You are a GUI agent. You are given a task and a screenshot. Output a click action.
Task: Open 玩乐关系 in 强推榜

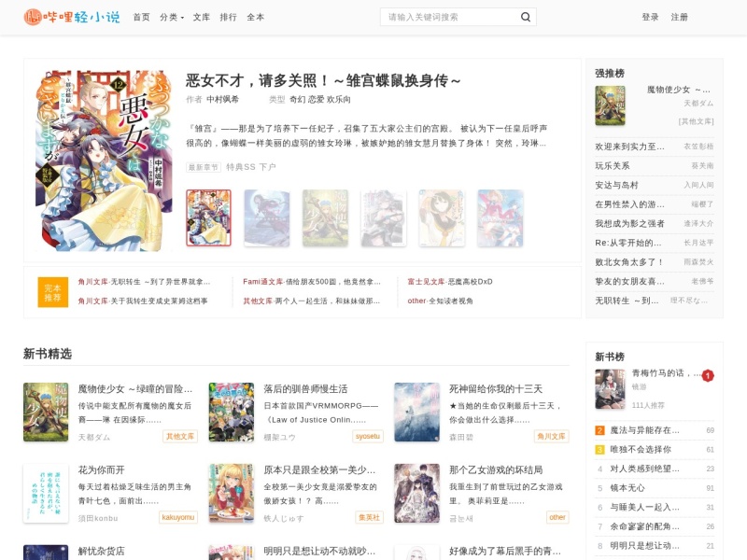pos(613,165)
